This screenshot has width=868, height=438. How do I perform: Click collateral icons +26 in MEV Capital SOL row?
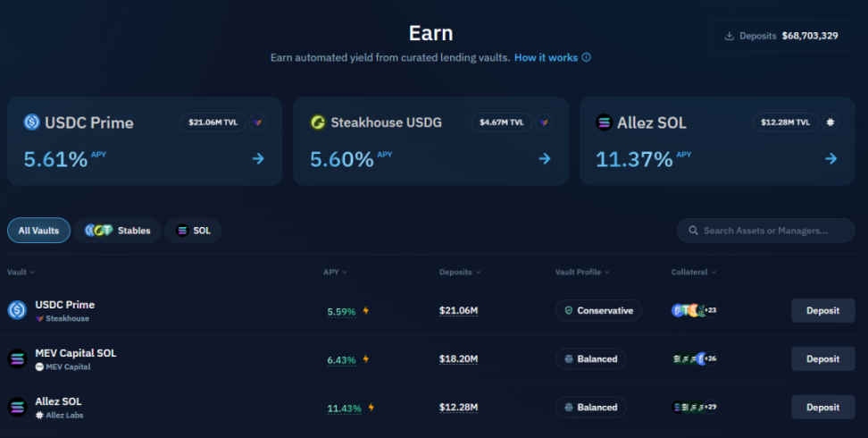(x=694, y=358)
